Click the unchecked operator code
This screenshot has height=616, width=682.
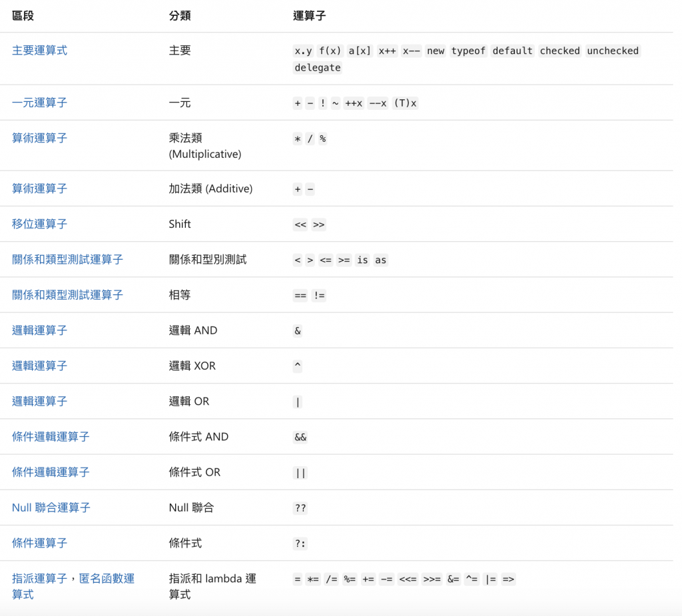[613, 51]
